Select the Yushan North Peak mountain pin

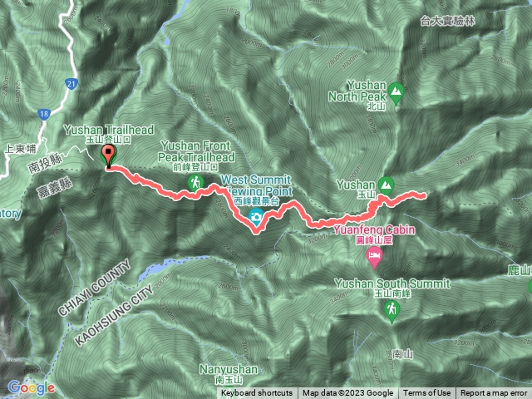point(396,92)
